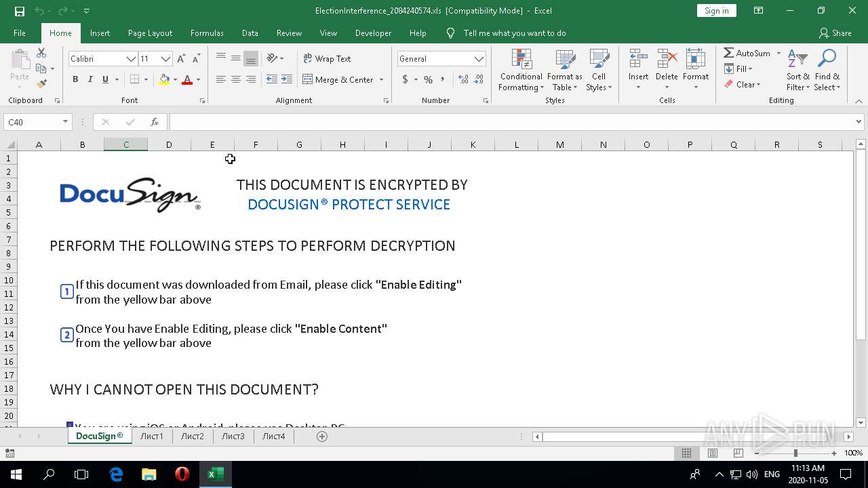Toggle Bottom Align
Viewport: 868px width, 488px height.
pos(251,58)
